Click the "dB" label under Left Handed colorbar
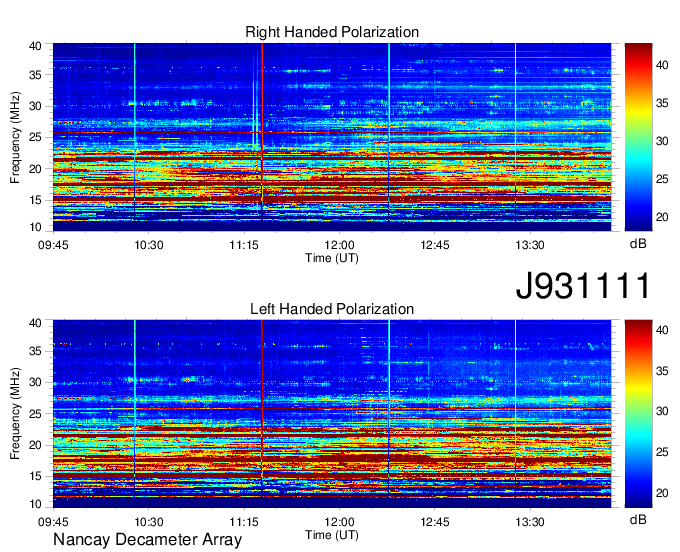Screen dimensions: 680x552 [x=638, y=520]
